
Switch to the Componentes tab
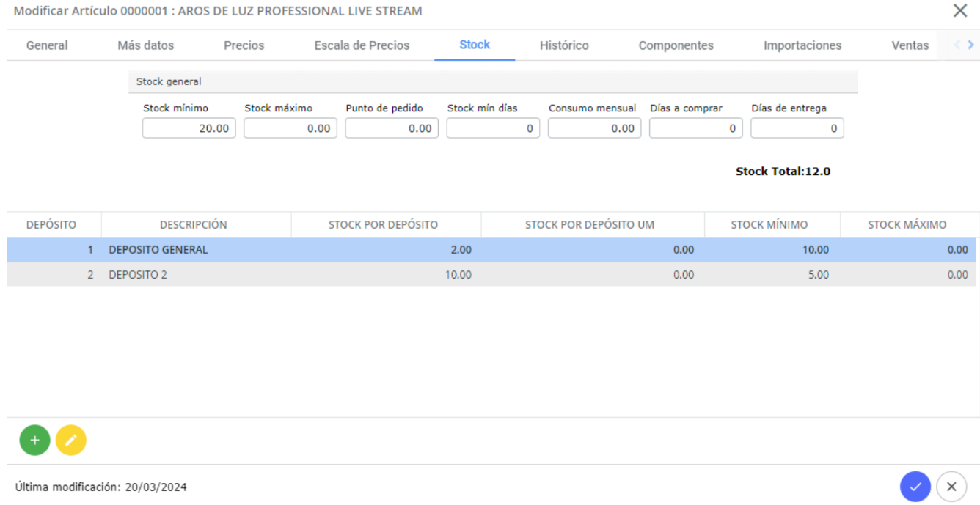[676, 45]
